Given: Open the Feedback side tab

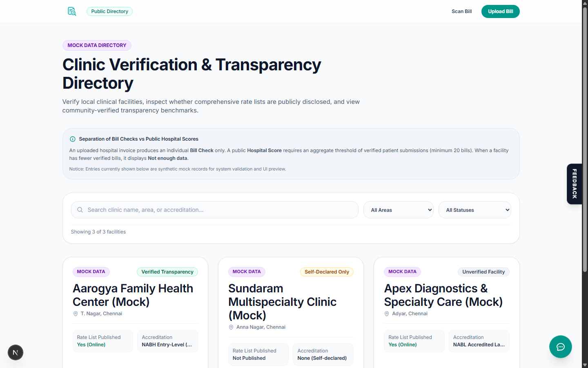Looking at the screenshot, I should tap(575, 184).
